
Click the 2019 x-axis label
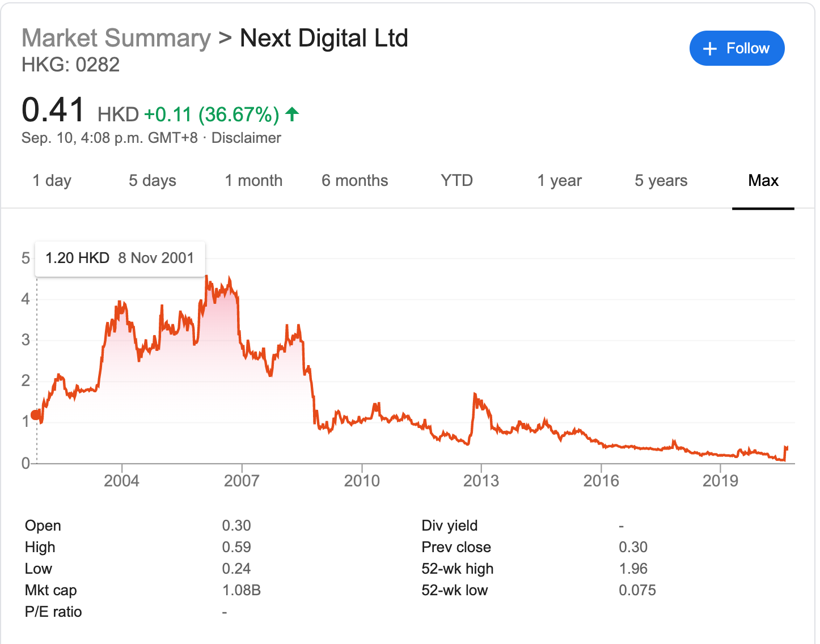point(720,481)
